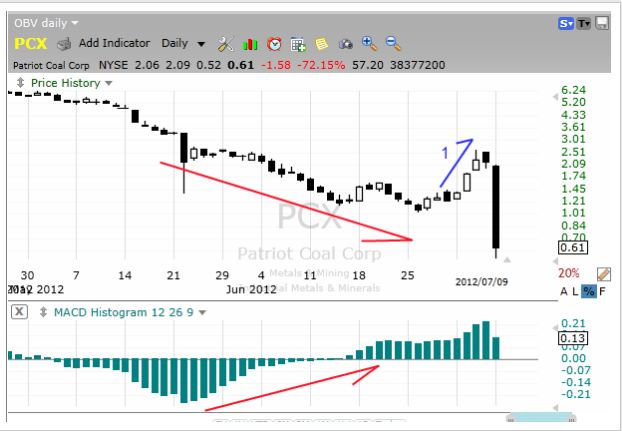Open the Daily timeframe dropdown

pyautogui.click(x=183, y=44)
